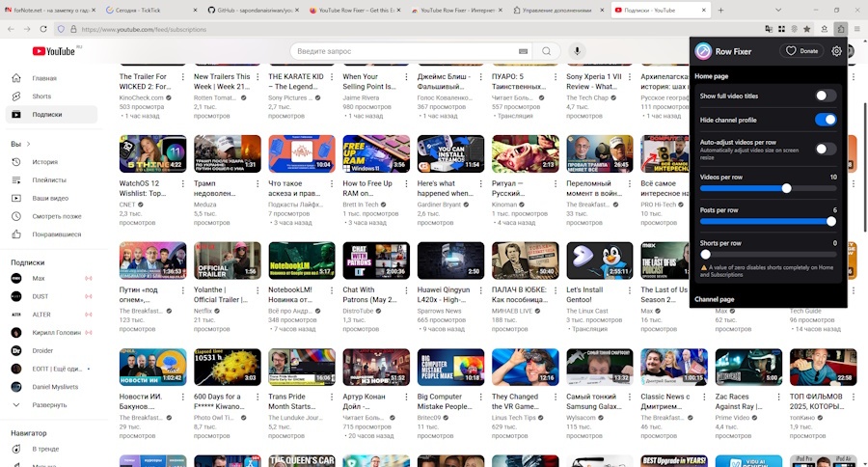Image resolution: width=868 pixels, height=467 pixels.
Task: Open the They Changed the VR Game thumbnail
Action: tap(526, 367)
